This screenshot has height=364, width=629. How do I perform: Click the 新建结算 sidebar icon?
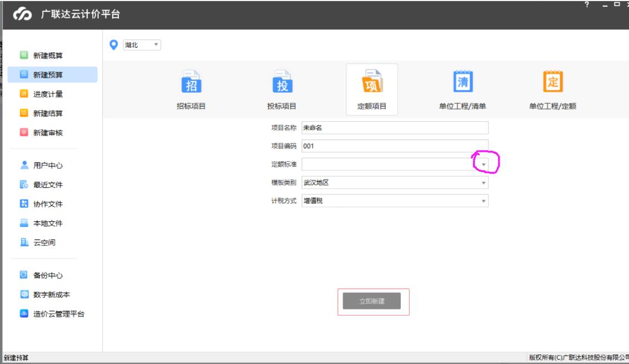[x=24, y=113]
